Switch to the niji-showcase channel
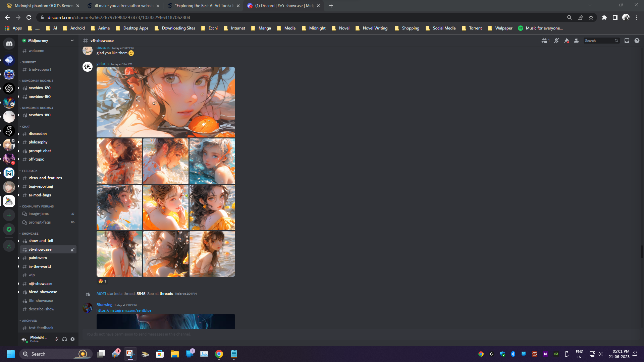644x362 pixels. pyautogui.click(x=40, y=283)
